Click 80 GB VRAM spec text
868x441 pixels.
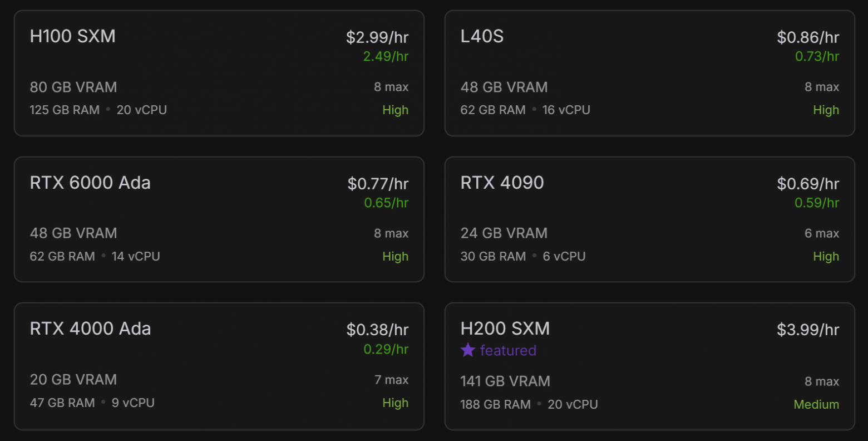click(x=73, y=87)
